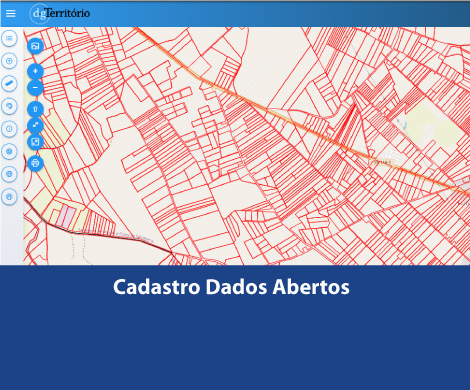Open the hamburger menu in the header
The height and width of the screenshot is (390, 470).
(11, 13)
